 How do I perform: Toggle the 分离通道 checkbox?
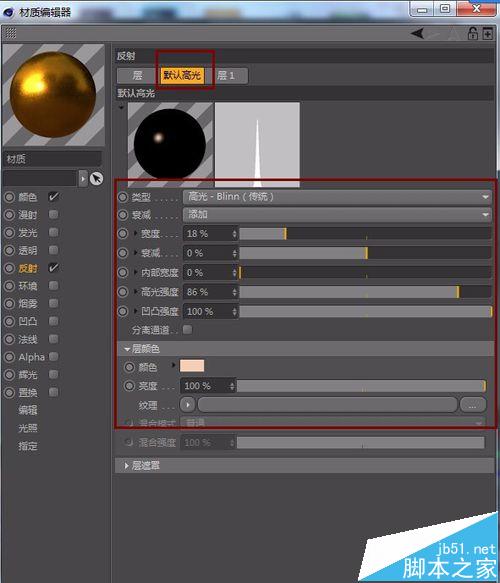188,329
